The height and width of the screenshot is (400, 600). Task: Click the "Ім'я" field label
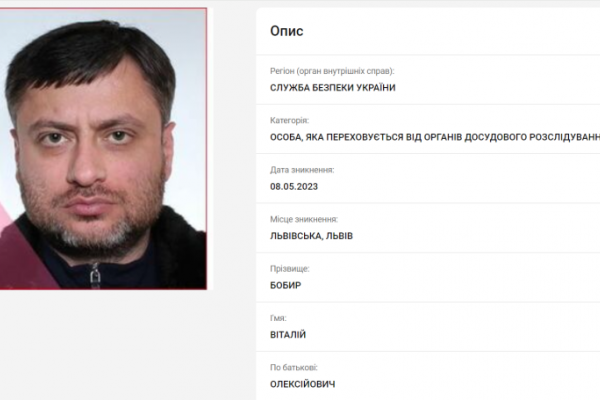coord(278,318)
